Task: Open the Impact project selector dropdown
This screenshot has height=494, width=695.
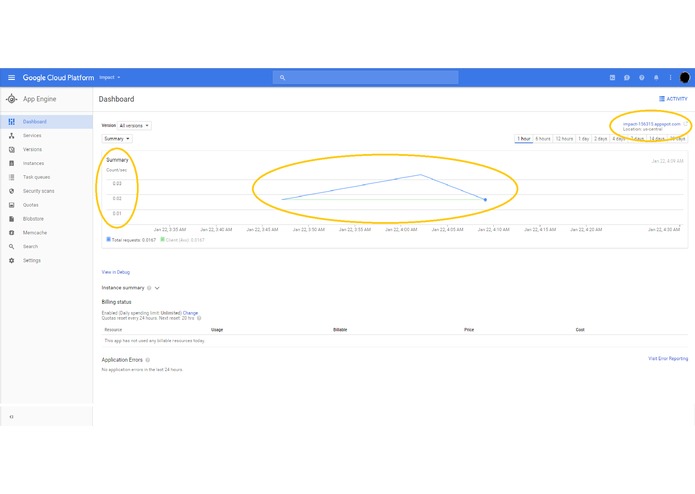Action: [109, 78]
